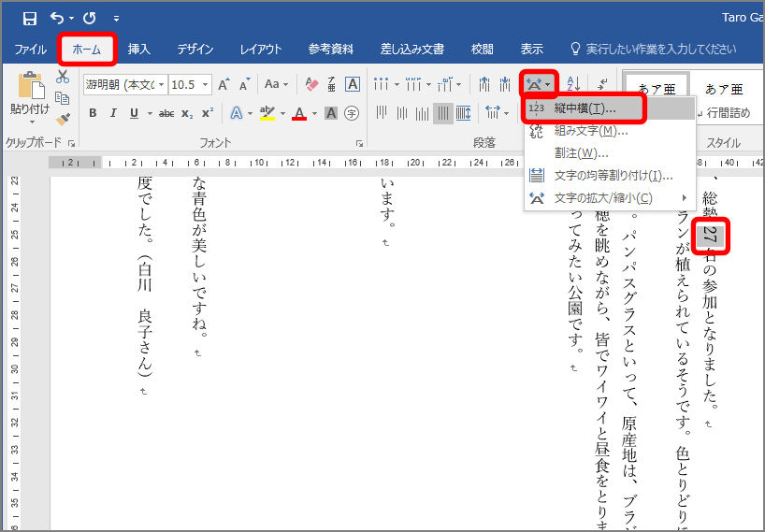Open the Aa change case dropdown
The height and width of the screenshot is (532, 765).
276,84
